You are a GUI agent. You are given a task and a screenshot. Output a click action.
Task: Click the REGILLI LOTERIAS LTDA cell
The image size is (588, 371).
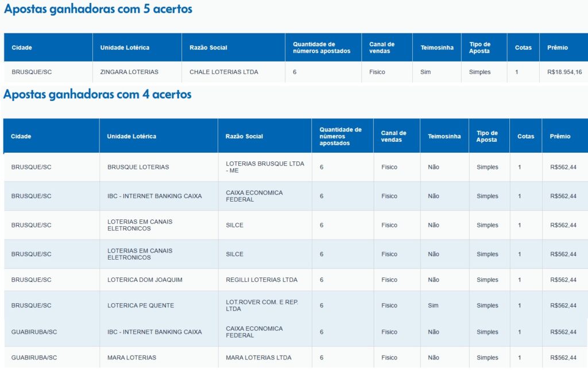(x=262, y=280)
